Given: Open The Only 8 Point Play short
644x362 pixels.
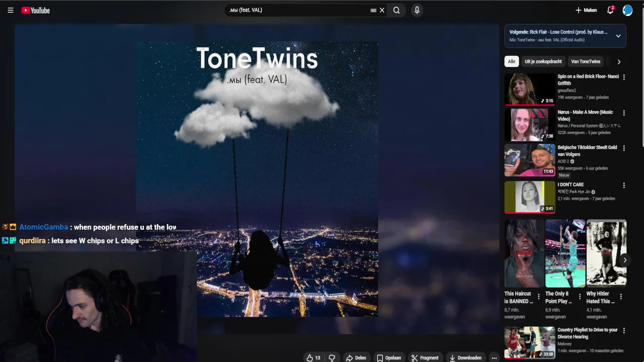Looking at the screenshot, I should tap(565, 253).
